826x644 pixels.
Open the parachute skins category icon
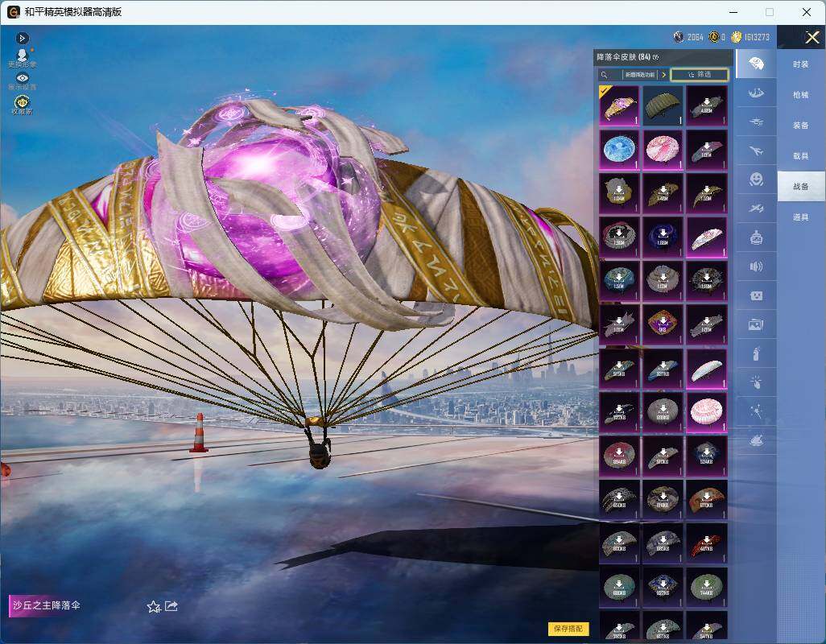[756, 64]
